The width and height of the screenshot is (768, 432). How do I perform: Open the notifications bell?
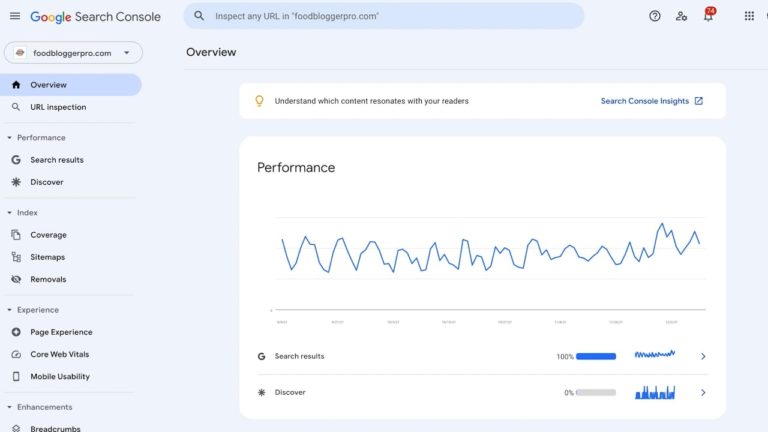708,15
